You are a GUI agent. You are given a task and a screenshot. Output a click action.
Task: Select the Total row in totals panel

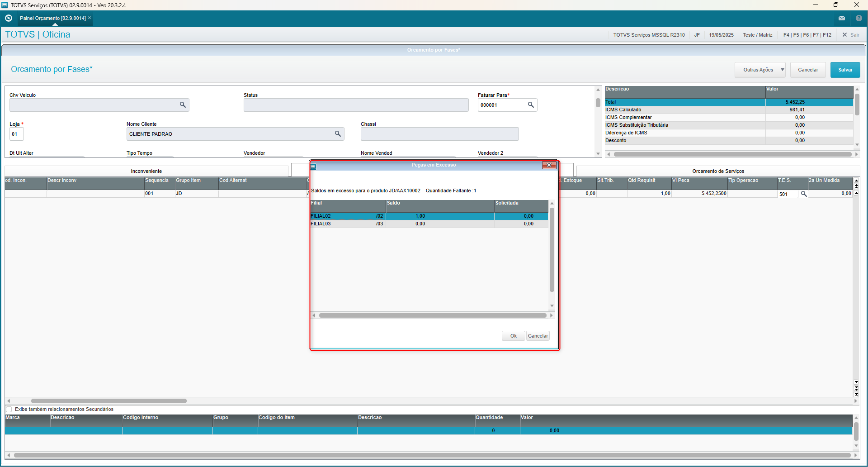click(729, 102)
